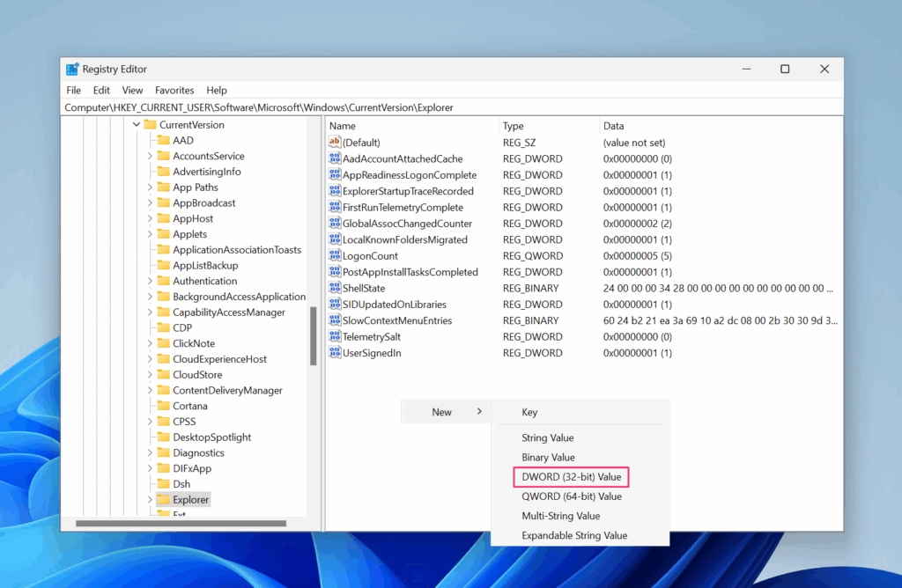Open the File menu
The width and height of the screenshot is (902, 588).
[x=74, y=91]
